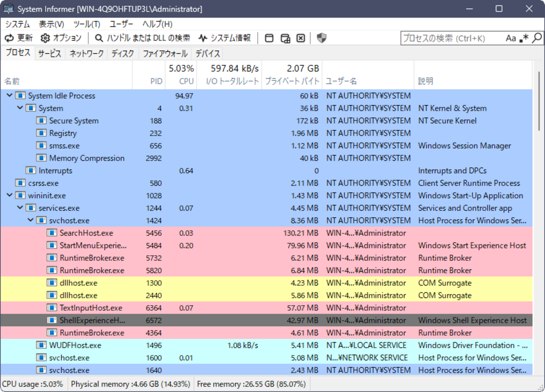Switch to the ネットワーク tab
The image size is (545, 392).
tap(86, 54)
